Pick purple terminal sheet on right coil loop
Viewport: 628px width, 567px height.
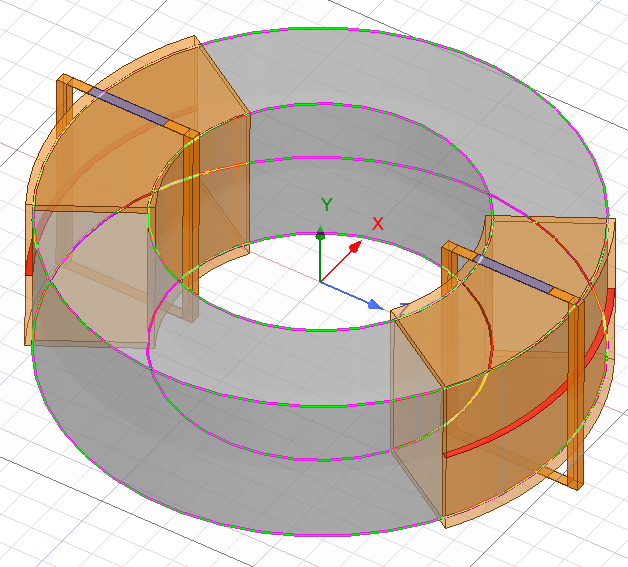(x=514, y=275)
